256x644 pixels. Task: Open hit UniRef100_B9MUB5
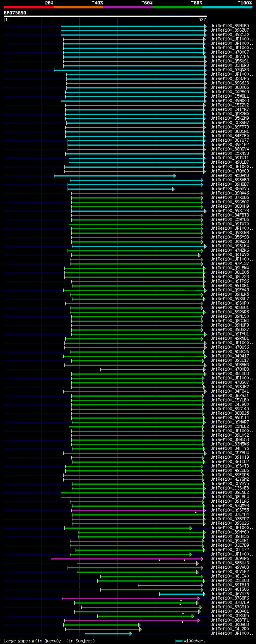click(230, 26)
